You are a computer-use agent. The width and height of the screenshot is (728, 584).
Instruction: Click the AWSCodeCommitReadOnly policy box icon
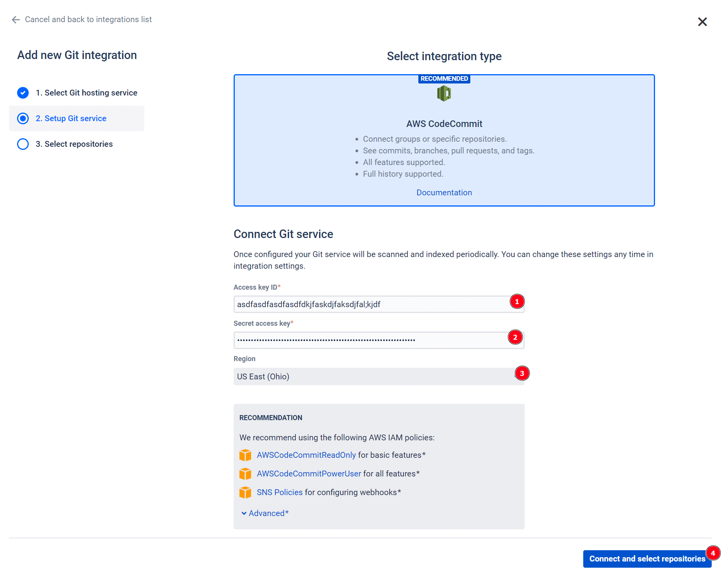pyautogui.click(x=245, y=455)
